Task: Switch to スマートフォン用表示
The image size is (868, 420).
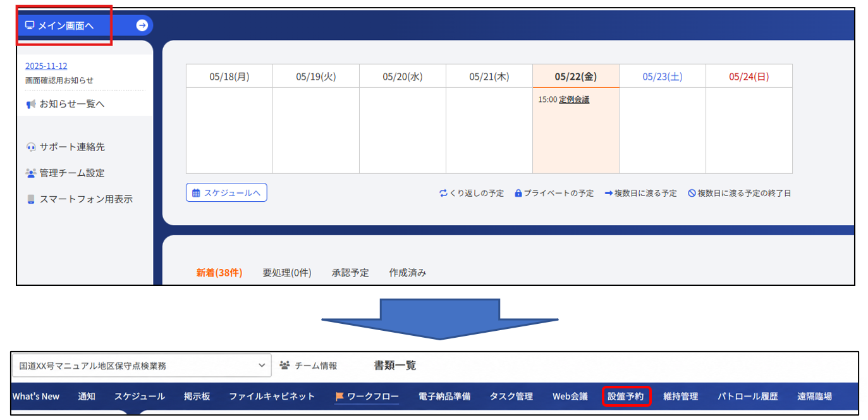Action: point(86,199)
